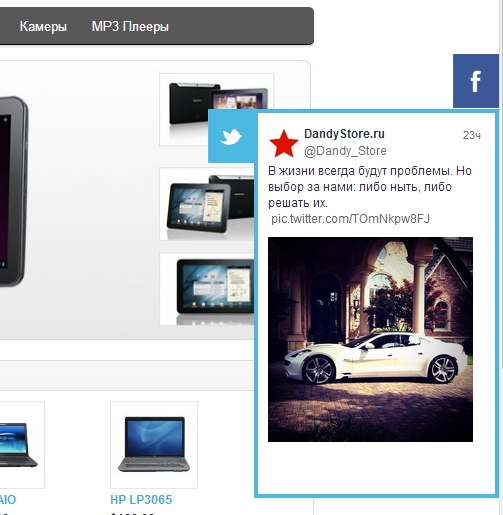The image size is (503, 515).
Task: Open the MP3 Плееры menu item
Action: point(130,26)
